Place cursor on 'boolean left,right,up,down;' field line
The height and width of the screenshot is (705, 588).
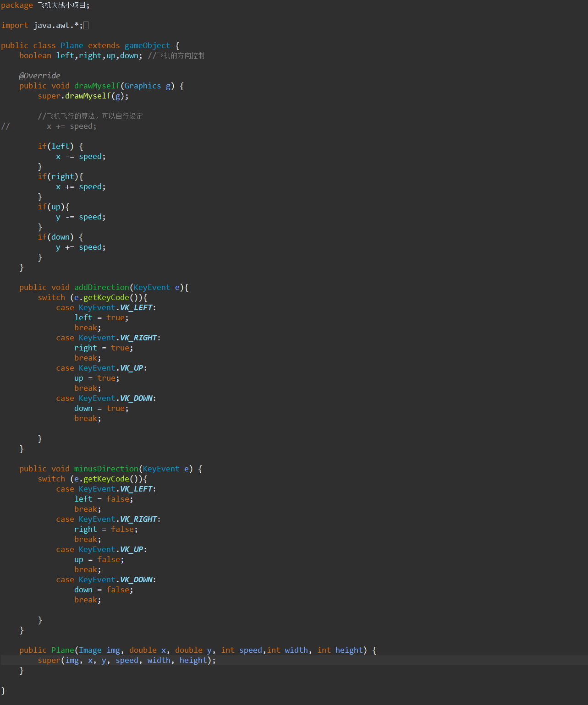click(x=81, y=56)
